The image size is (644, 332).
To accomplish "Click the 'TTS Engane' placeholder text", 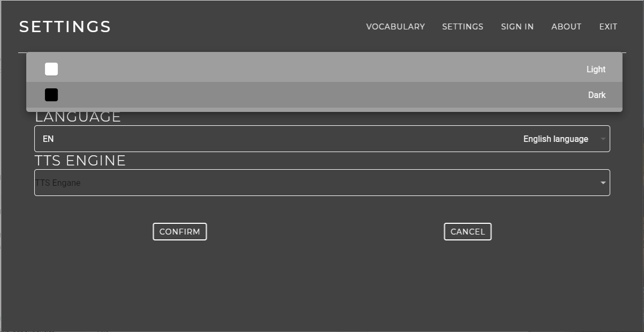I will (58, 183).
